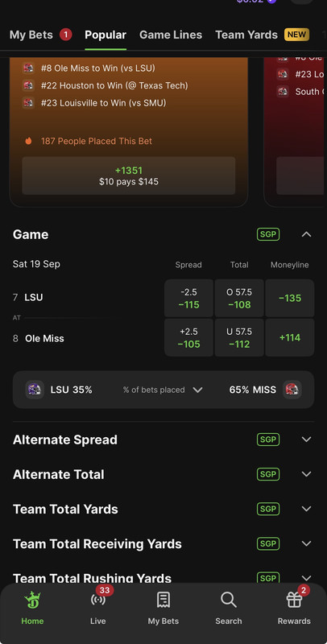Toggle Ole Miss moneyline +114 selection

(290, 337)
